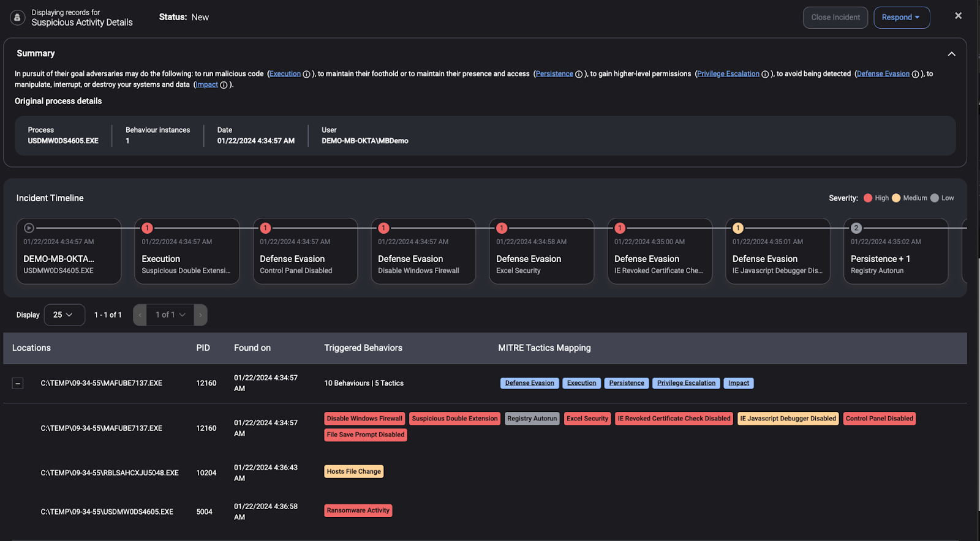The width and height of the screenshot is (980, 541).
Task: Click the File Save Prompt Disabled tag
Action: coord(366,435)
